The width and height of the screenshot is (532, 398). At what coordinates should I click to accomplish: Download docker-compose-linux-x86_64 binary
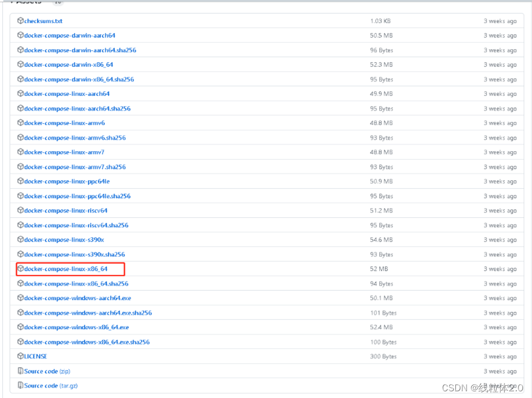pyautogui.click(x=66, y=269)
